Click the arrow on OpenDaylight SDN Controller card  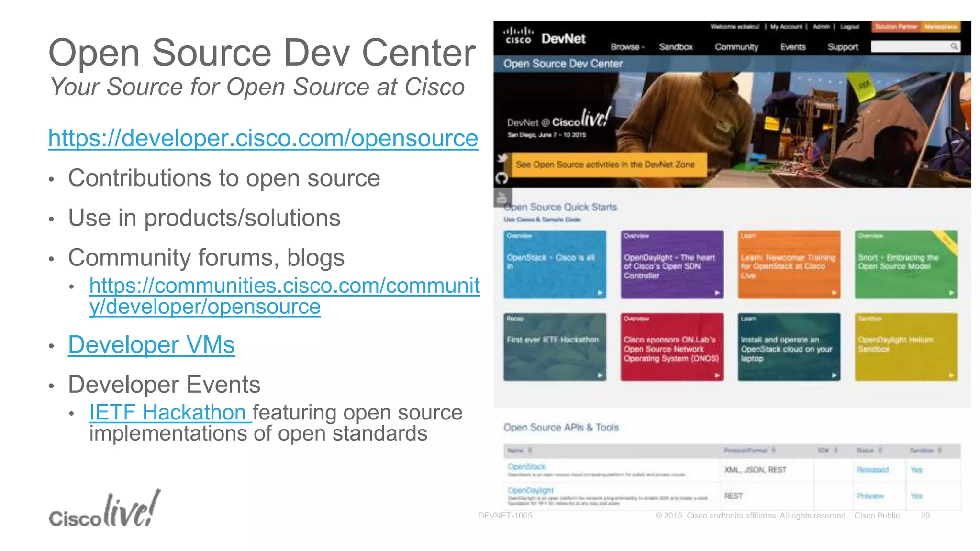(717, 293)
